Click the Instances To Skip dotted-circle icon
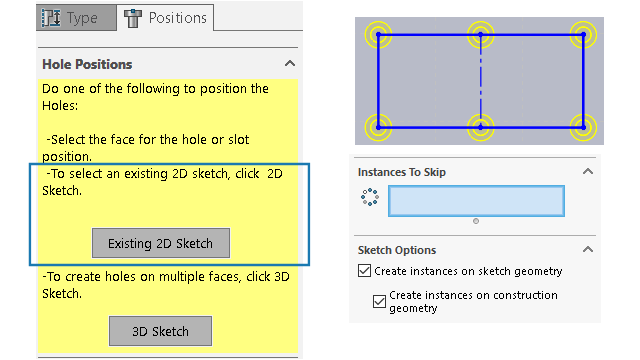 [x=370, y=197]
